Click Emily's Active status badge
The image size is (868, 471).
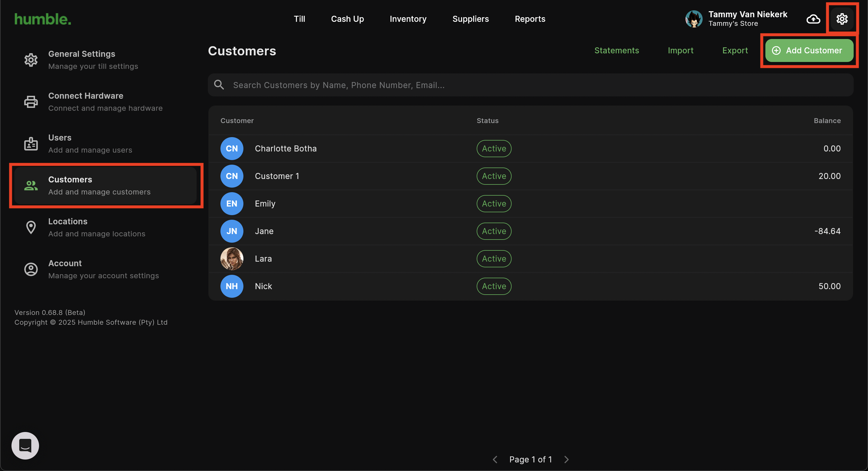coord(494,204)
